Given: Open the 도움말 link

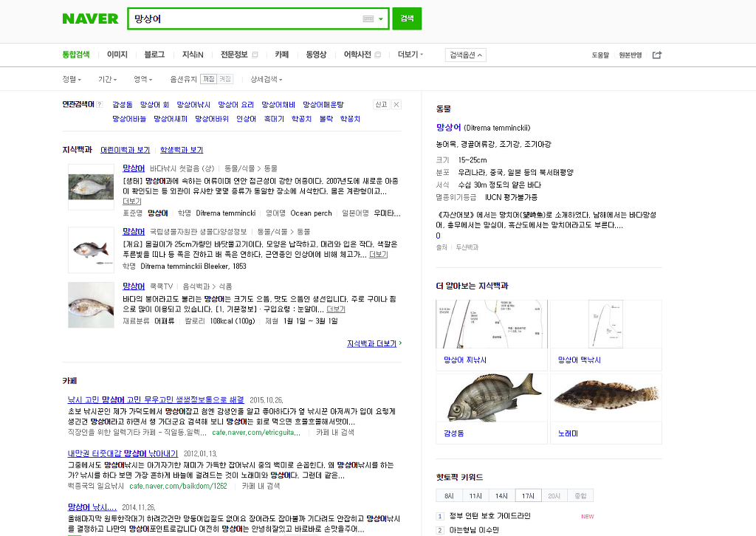Looking at the screenshot, I should tap(600, 55).
